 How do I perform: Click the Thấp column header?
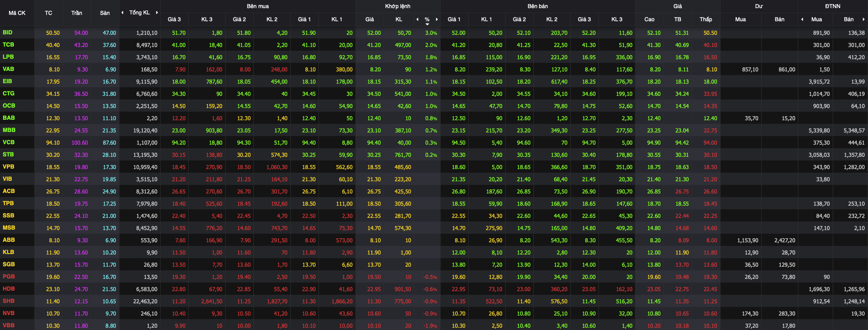[706, 19]
